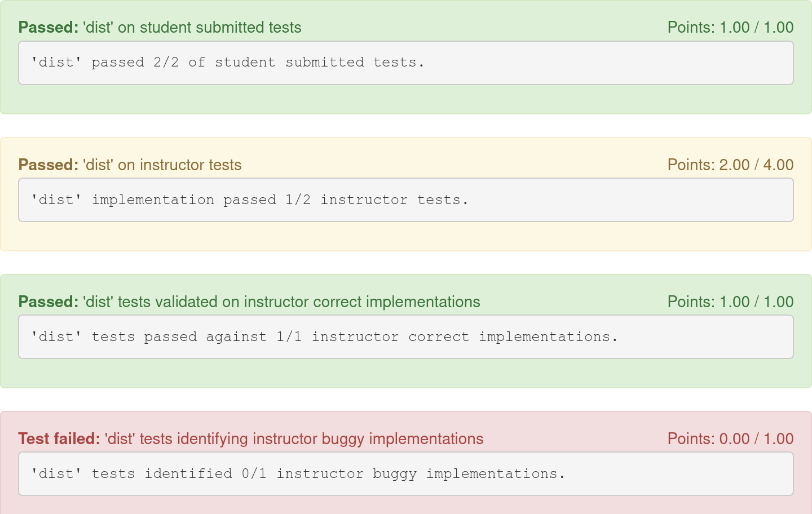Select the "'dist' on student submitted tests" heading

(x=192, y=28)
